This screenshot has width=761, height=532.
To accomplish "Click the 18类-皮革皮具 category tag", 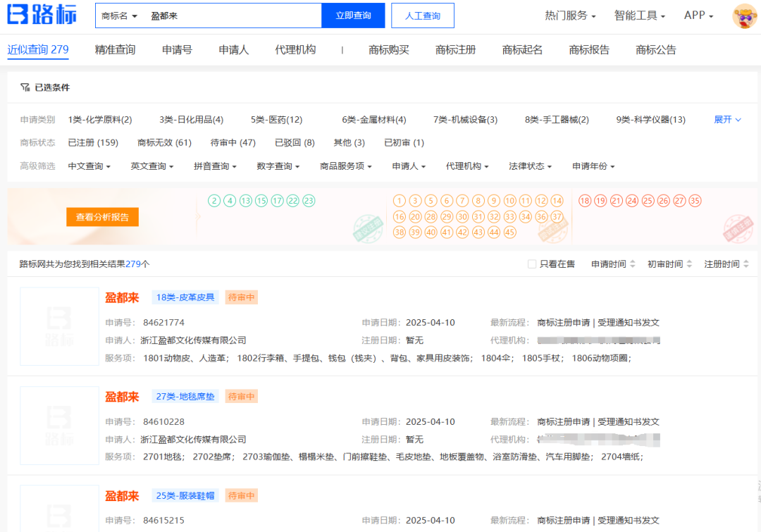I will tap(185, 297).
